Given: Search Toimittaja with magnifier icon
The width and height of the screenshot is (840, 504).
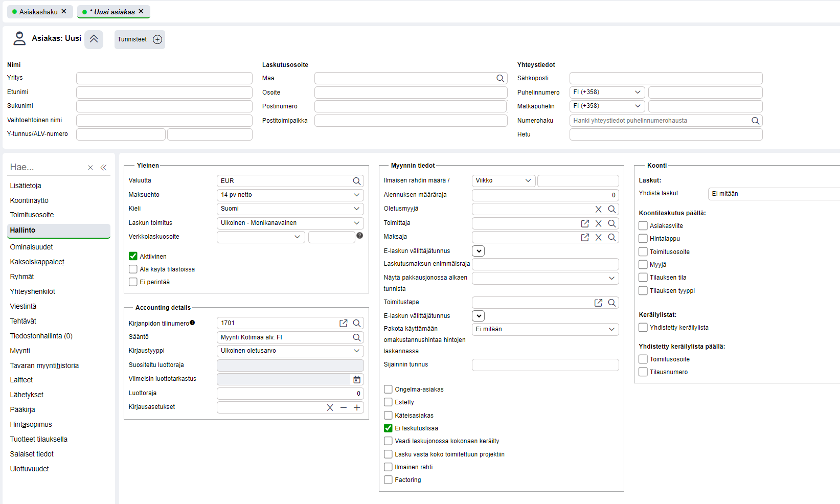Looking at the screenshot, I should pos(612,223).
